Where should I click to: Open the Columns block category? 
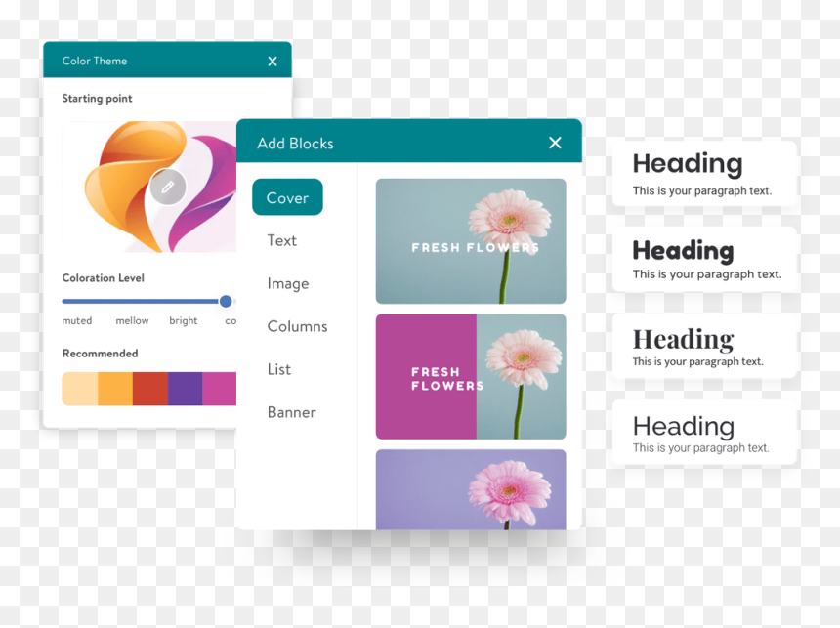pos(297,326)
